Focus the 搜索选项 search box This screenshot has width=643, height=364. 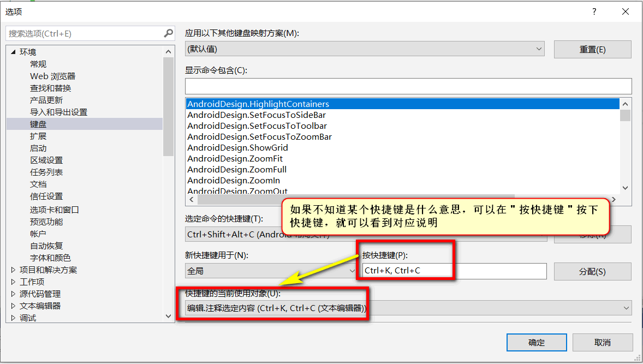tap(90, 33)
